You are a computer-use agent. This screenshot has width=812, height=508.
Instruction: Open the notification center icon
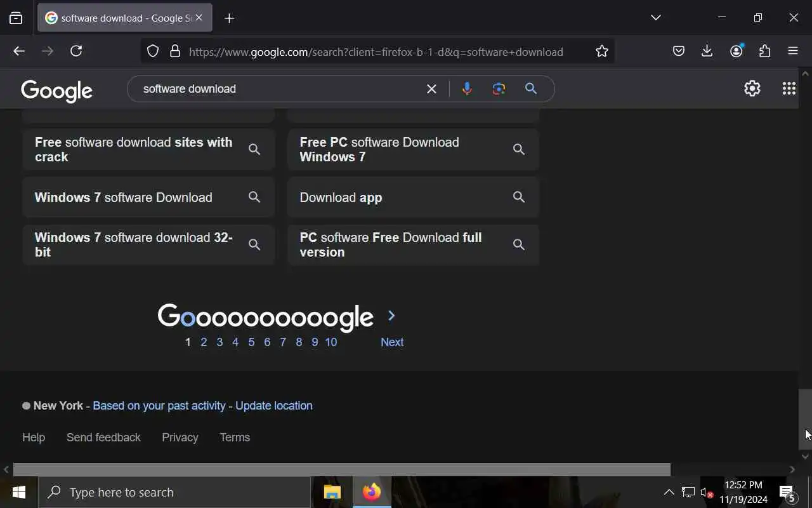point(787,493)
